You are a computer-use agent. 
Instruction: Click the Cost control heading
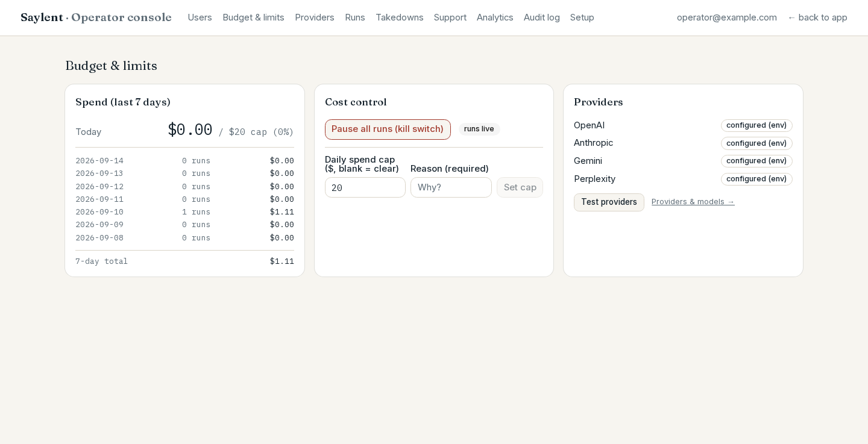pos(356,102)
